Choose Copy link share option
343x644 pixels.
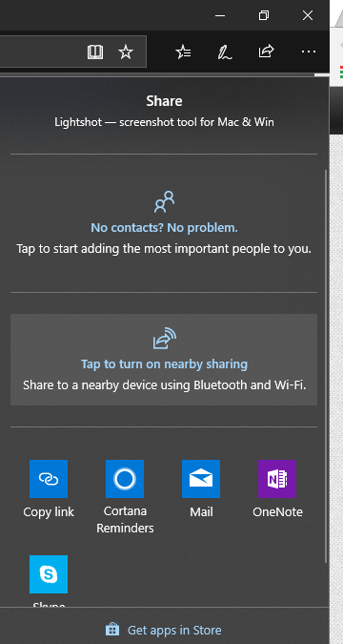[x=49, y=488]
